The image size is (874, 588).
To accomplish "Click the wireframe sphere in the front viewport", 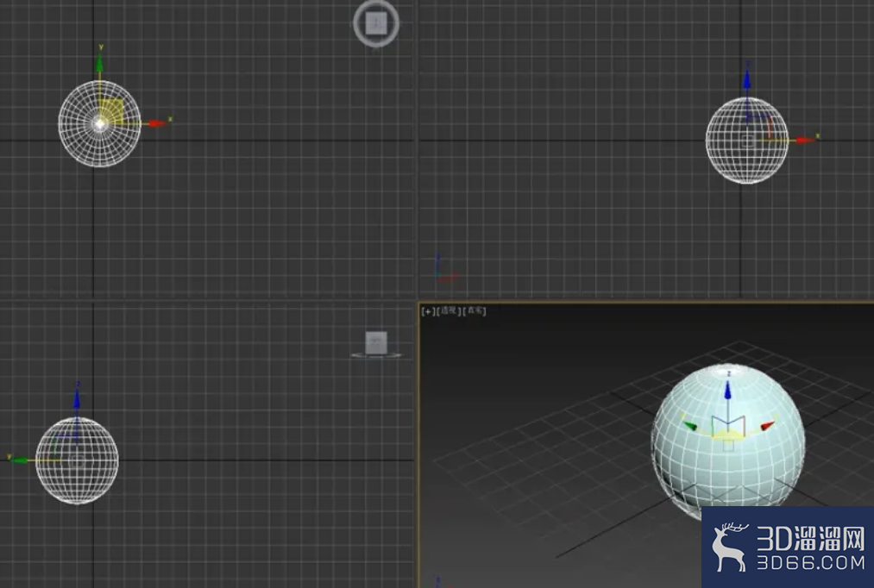I will click(x=747, y=141).
